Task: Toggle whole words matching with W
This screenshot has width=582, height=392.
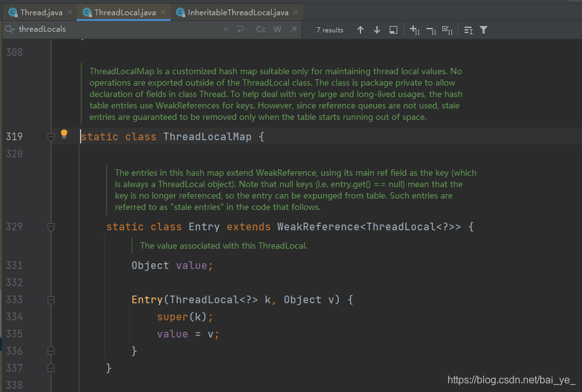Action: [277, 29]
